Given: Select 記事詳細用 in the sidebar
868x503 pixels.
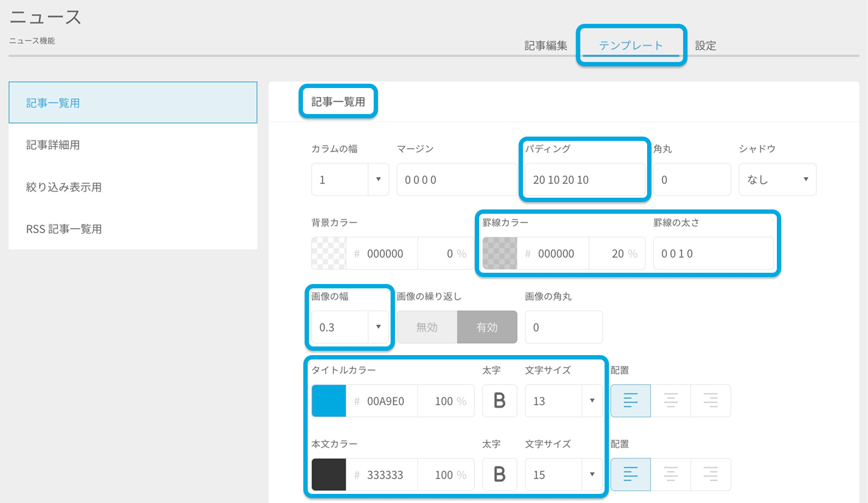Looking at the screenshot, I should (133, 145).
